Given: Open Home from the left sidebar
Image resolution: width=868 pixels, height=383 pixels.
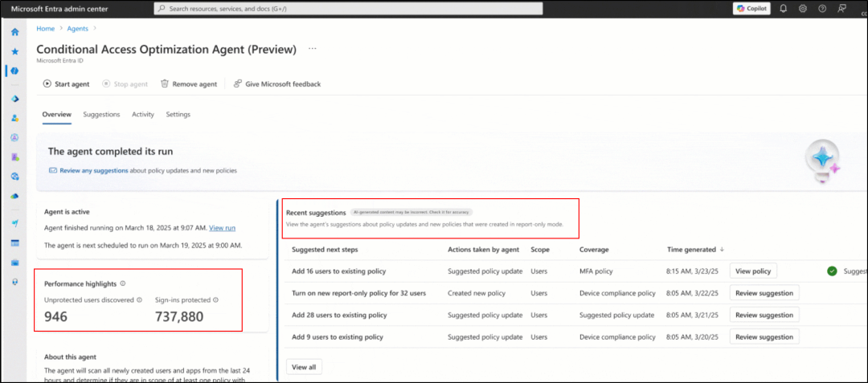Looking at the screenshot, I should coord(15,31).
